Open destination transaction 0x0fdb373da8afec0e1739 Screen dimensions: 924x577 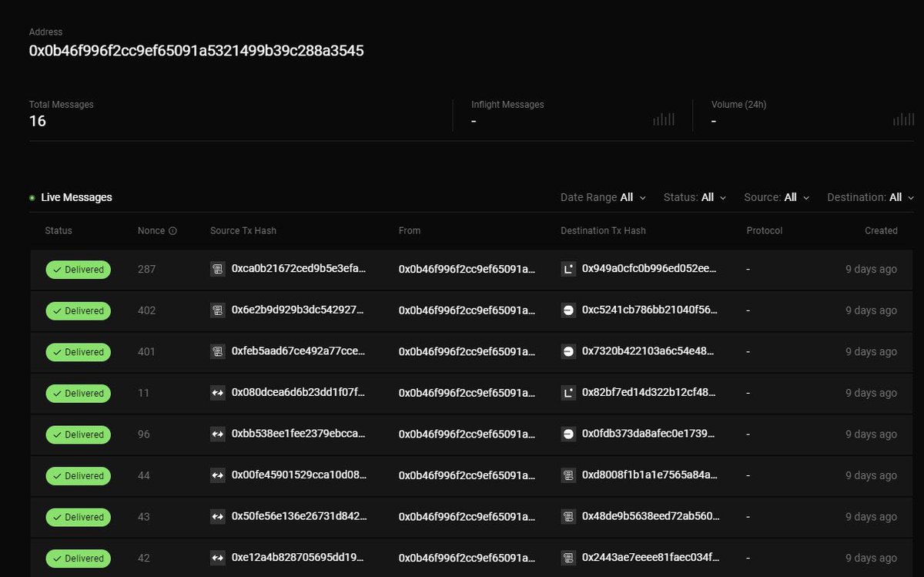pyautogui.click(x=650, y=434)
